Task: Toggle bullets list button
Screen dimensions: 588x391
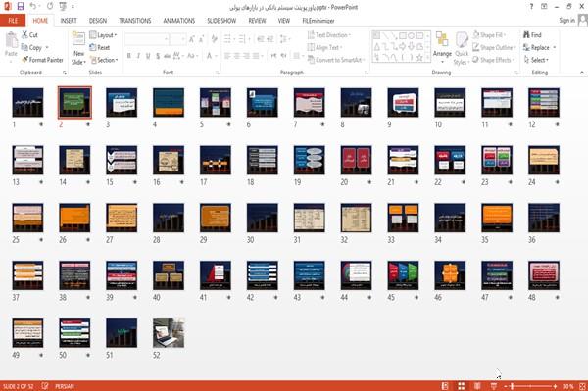Action: 228,39
